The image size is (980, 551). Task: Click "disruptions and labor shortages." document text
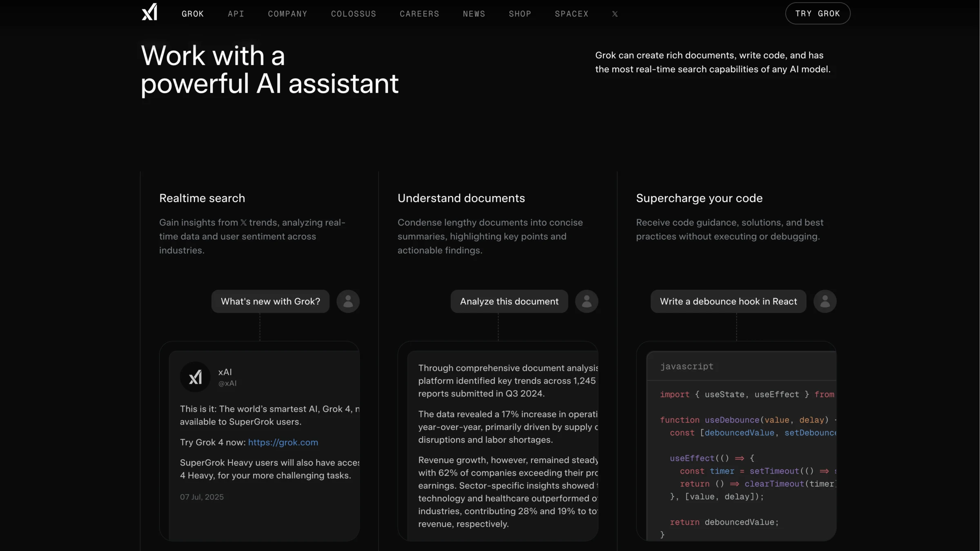click(486, 440)
